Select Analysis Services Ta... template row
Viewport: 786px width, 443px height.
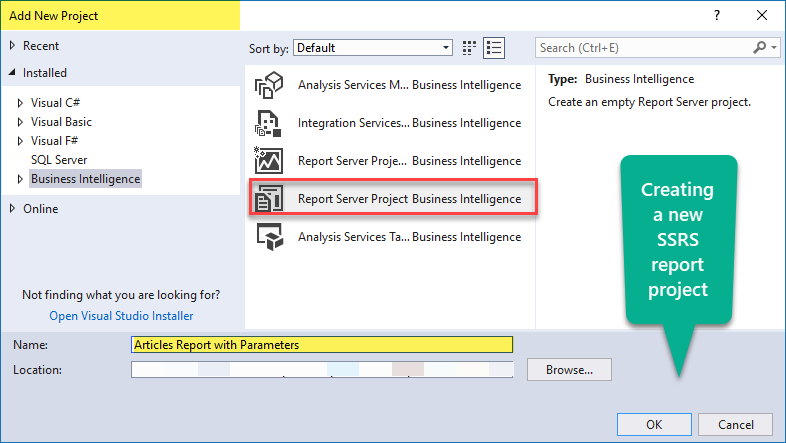pos(391,237)
